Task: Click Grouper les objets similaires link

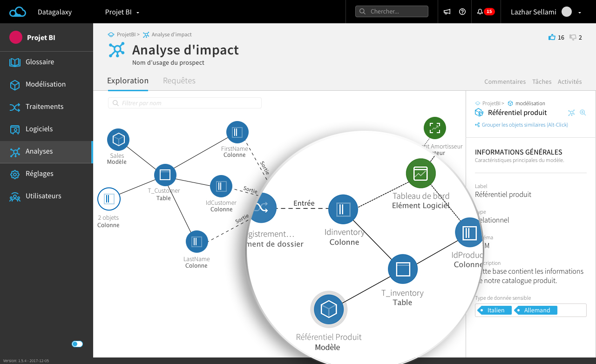Action: (x=524, y=125)
